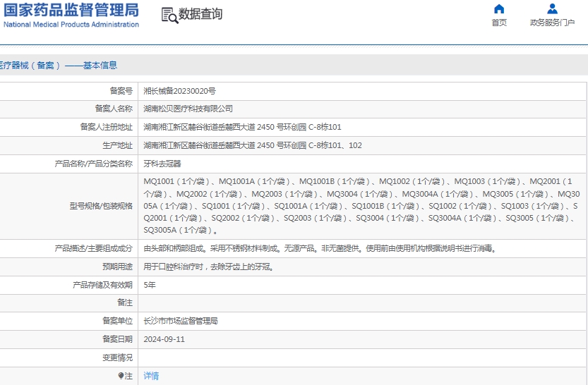Viewport: 588px width, 385px height.
Task: Click the 生产地址 row label
Action: (x=118, y=145)
